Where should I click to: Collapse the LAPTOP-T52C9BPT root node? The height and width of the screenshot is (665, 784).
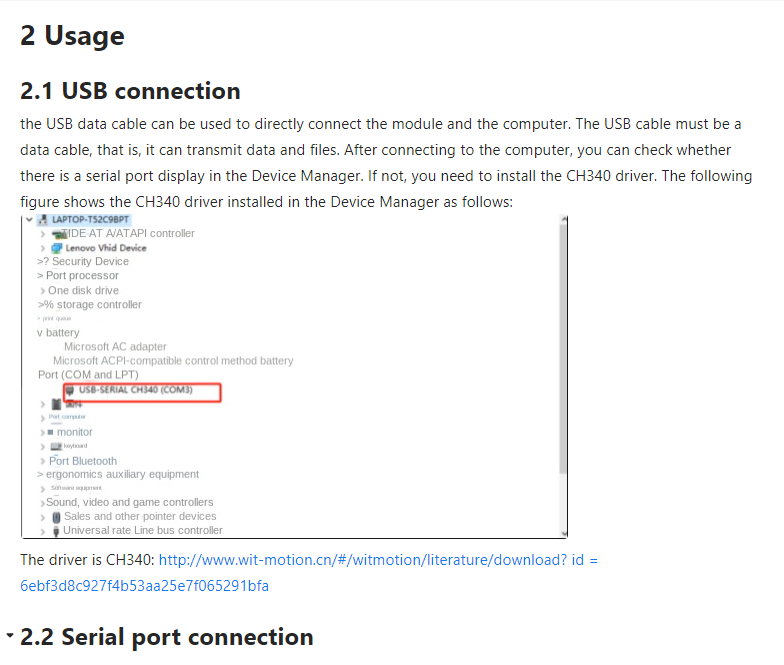[x=29, y=220]
